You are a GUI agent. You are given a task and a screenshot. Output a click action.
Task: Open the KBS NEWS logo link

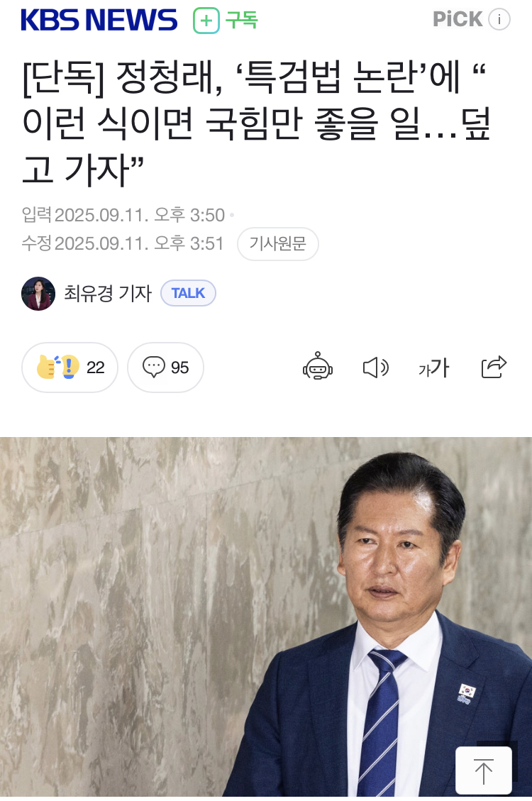click(99, 21)
